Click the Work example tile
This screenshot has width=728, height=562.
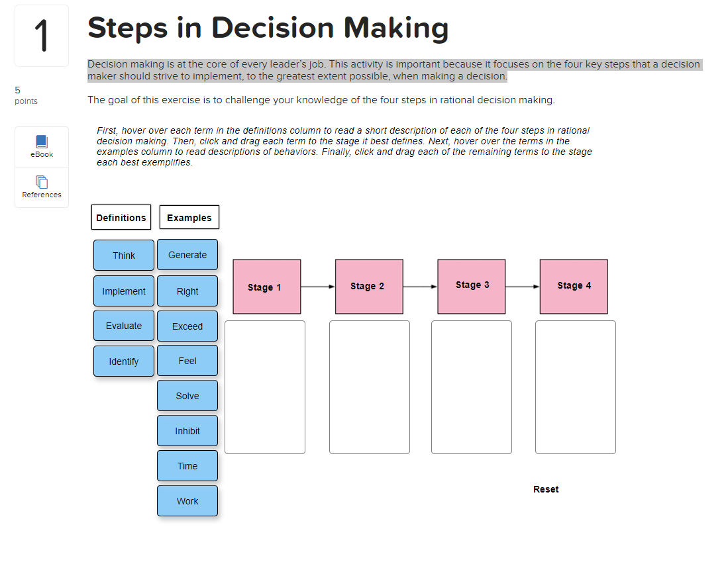tap(187, 500)
